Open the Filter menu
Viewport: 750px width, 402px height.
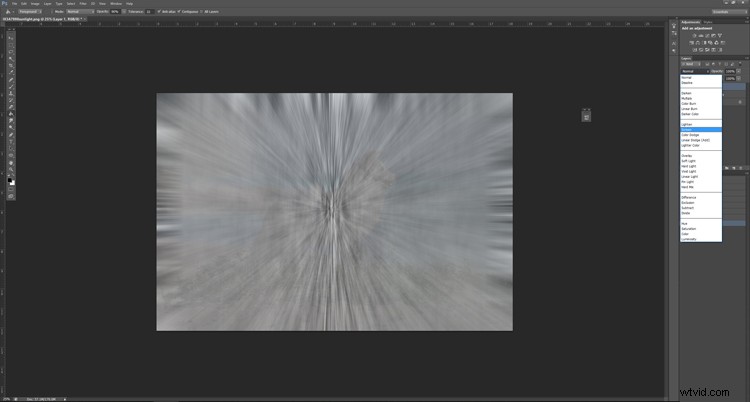point(83,3)
